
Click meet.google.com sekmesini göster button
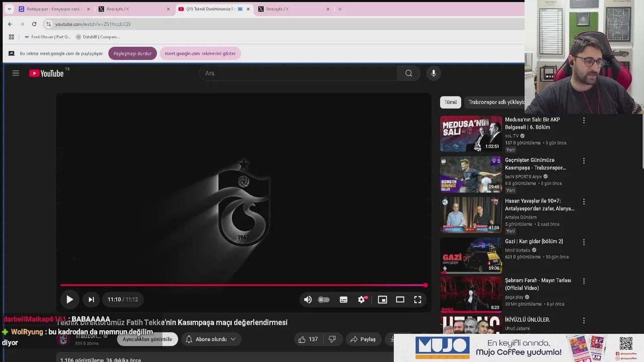(x=200, y=53)
